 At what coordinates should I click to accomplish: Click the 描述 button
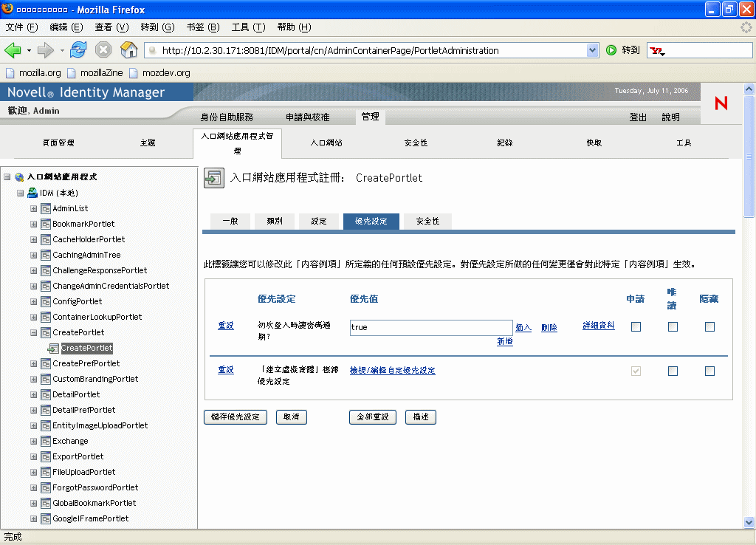pos(421,417)
